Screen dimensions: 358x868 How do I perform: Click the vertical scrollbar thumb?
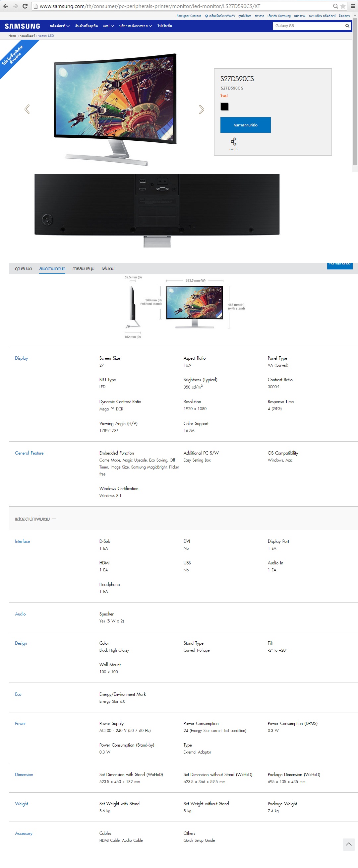tap(355, 92)
